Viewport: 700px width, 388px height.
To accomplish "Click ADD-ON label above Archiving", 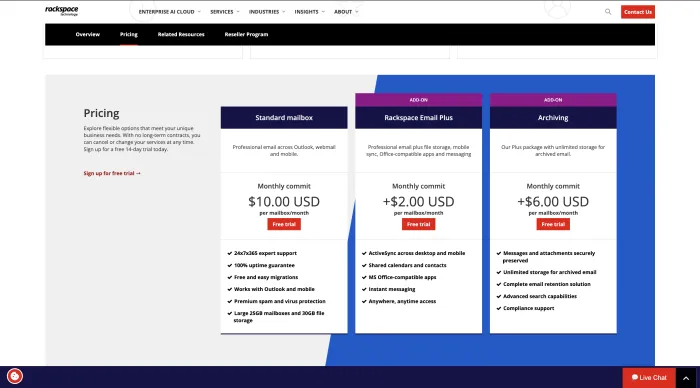I will point(553,100).
